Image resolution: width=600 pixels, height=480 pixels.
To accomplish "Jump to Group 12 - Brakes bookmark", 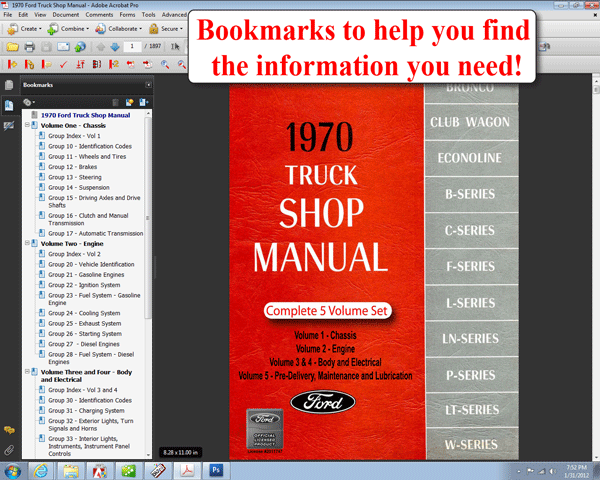I will [x=72, y=167].
